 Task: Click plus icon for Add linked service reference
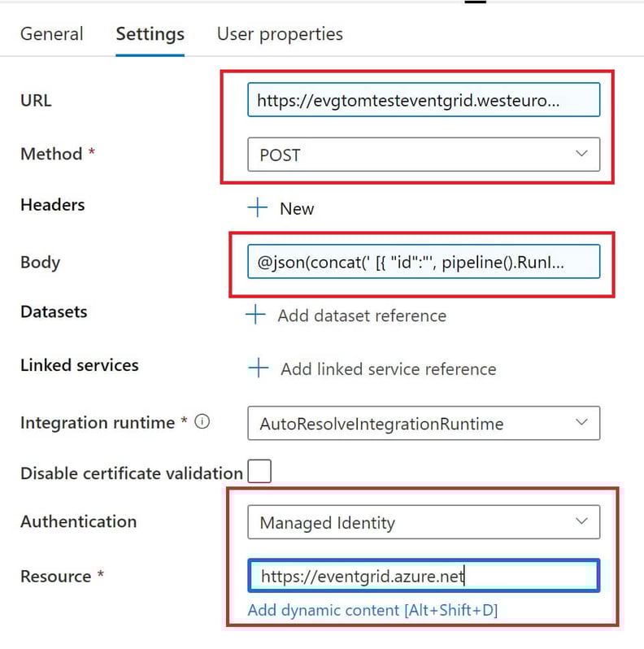point(259,368)
